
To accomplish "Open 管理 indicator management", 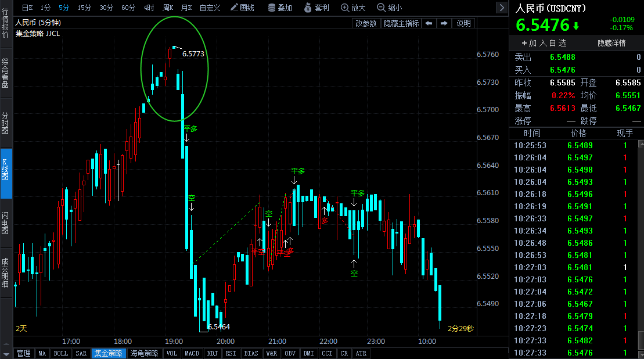I will [x=24, y=353].
